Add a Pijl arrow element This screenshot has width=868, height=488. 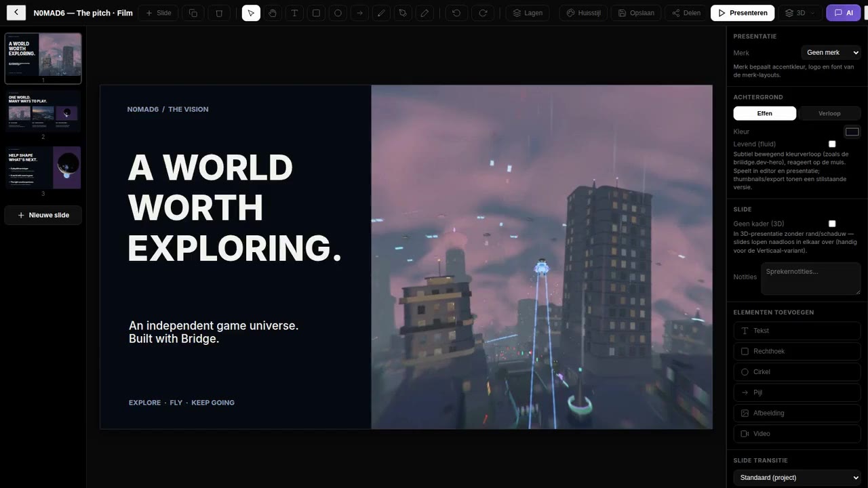point(797,392)
